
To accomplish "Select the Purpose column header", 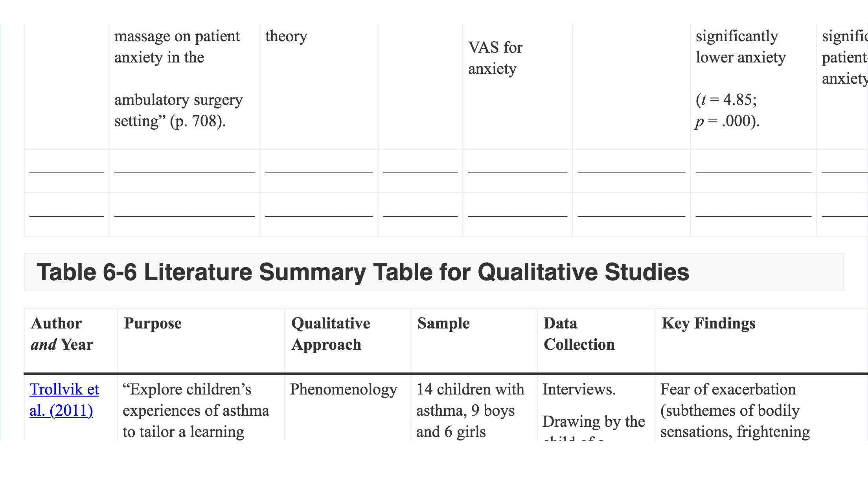I will [x=153, y=323].
